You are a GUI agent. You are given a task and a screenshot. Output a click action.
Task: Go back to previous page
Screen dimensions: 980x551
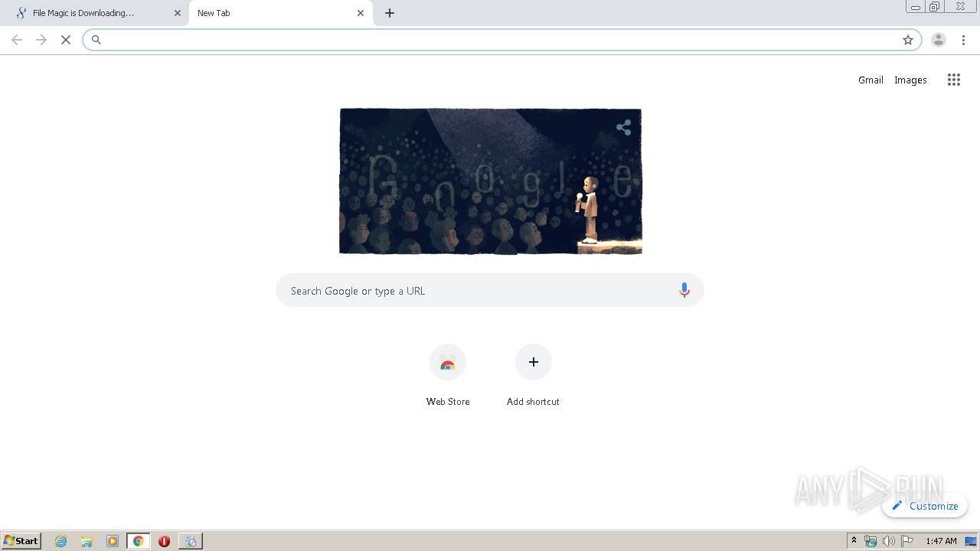coord(17,40)
